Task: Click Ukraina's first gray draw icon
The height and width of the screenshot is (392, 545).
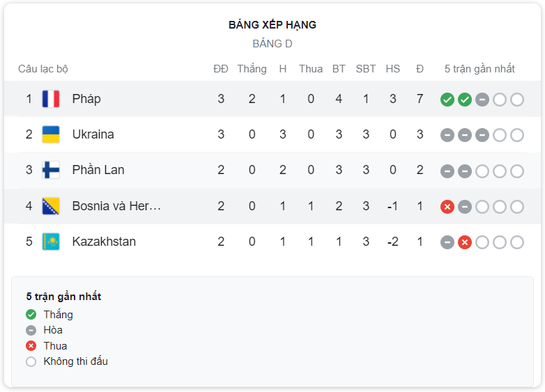Action: tap(447, 135)
